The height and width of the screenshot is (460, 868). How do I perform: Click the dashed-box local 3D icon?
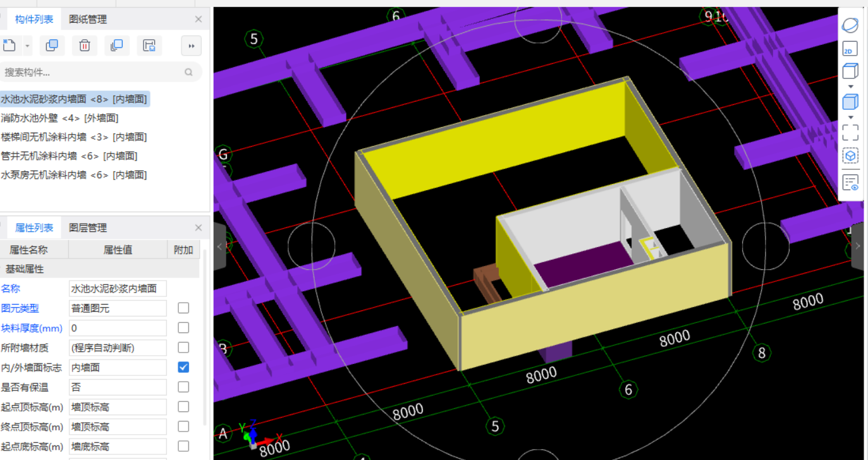pyautogui.click(x=850, y=155)
